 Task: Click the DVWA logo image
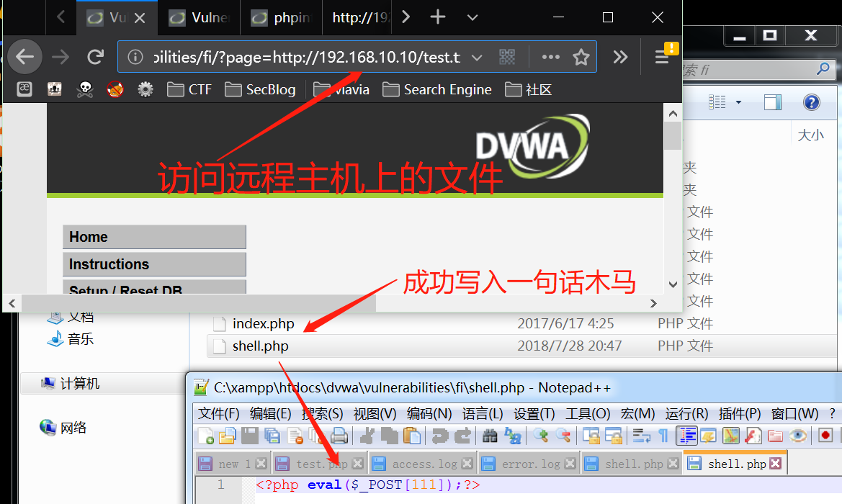[x=533, y=146]
